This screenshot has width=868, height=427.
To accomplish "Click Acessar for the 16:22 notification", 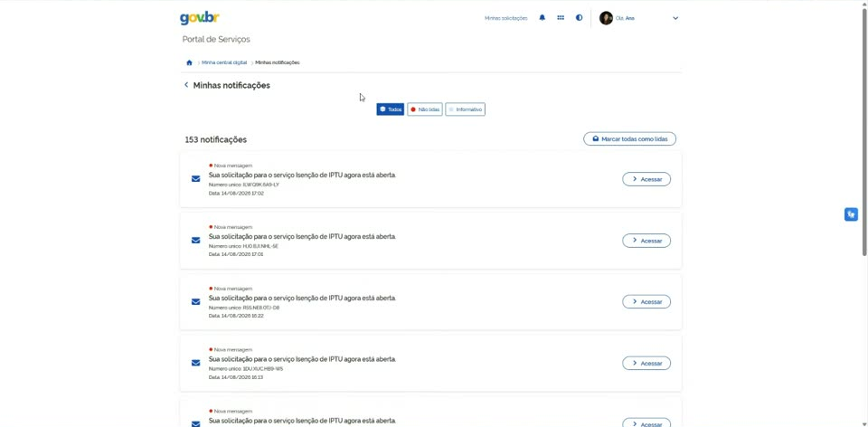I will click(x=646, y=302).
